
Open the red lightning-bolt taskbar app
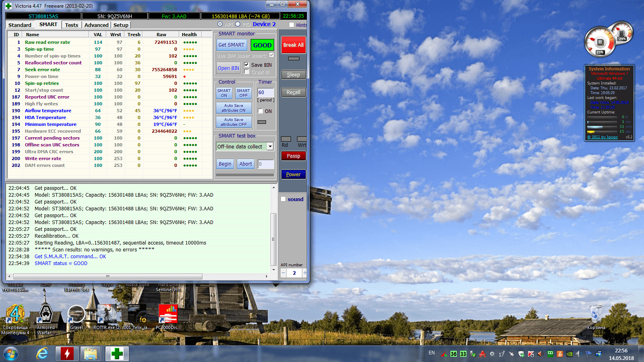(x=67, y=354)
